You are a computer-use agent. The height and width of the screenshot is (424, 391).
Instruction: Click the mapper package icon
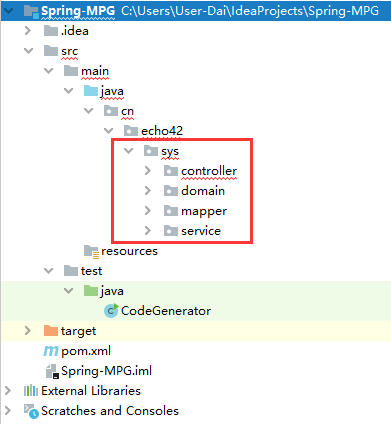click(x=171, y=211)
